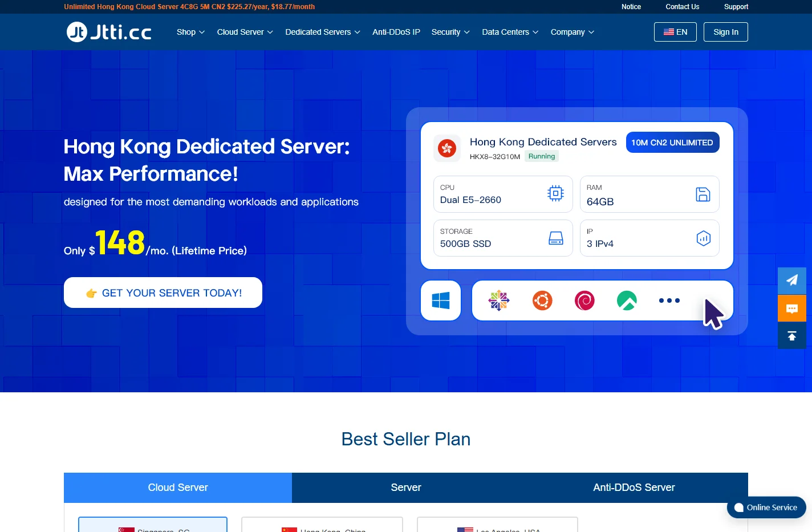Click the Online Service chat bubble icon

point(739,507)
